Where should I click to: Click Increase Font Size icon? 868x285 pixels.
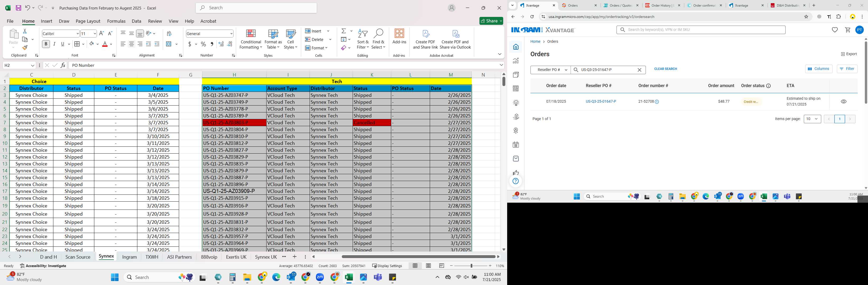point(101,33)
